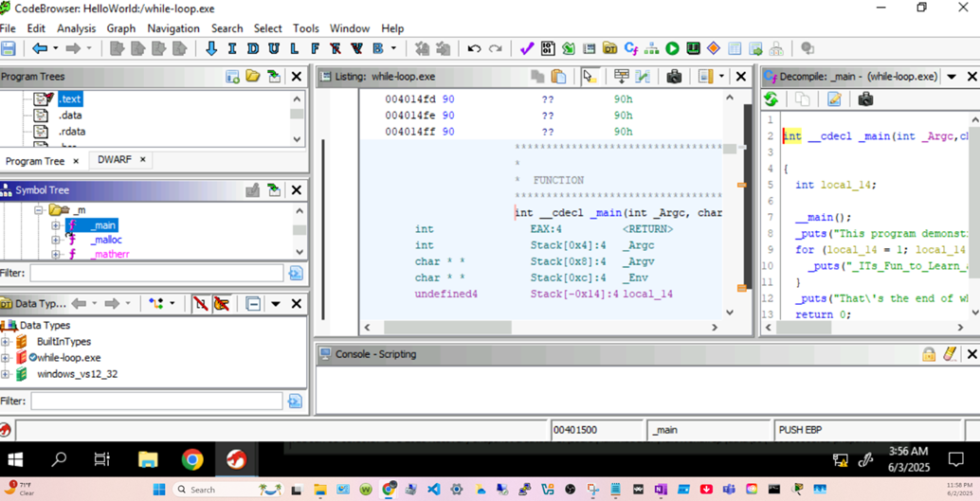Open the Tools menu

coord(305,28)
